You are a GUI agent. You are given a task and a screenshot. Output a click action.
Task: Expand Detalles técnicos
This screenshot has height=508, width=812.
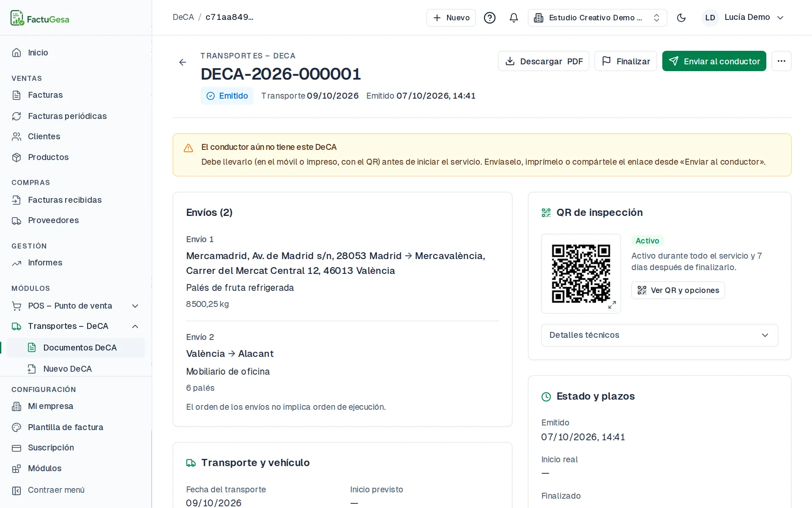659,335
